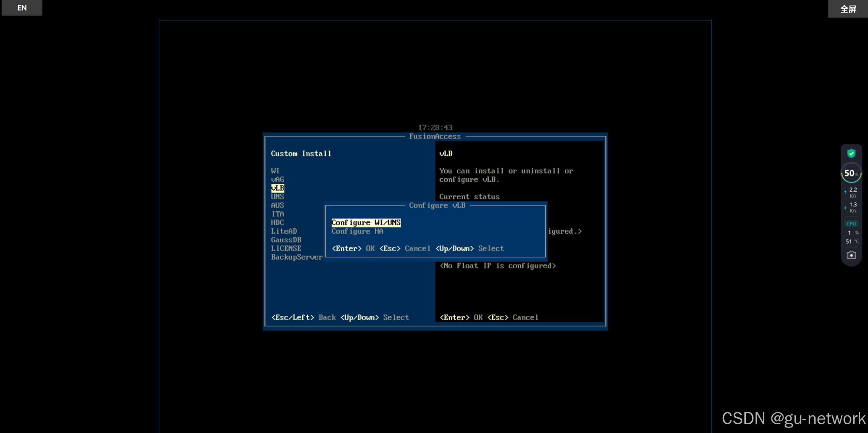Image resolution: width=868 pixels, height=433 pixels.
Task: Click the EN language button
Action: click(x=22, y=8)
